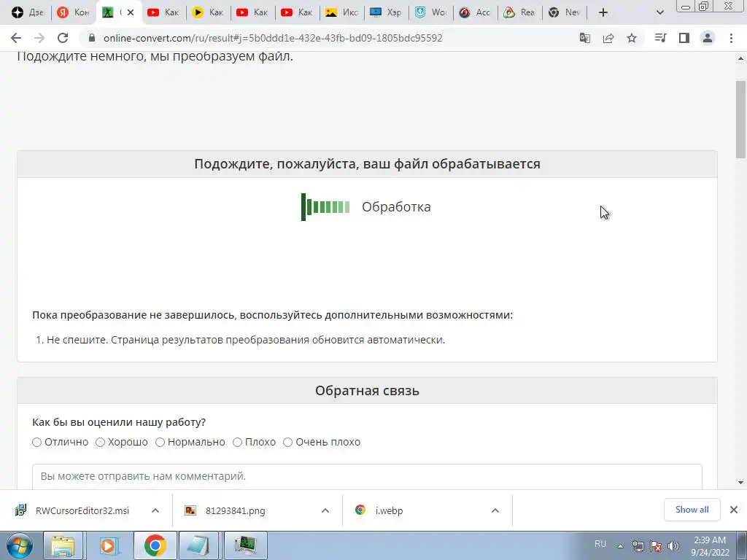Click the volume speaker tray icon

click(x=673, y=546)
